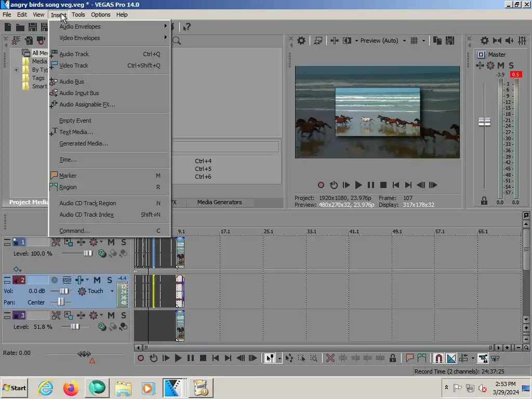Mute track 3 video
The image size is (532, 399).
point(111,315)
